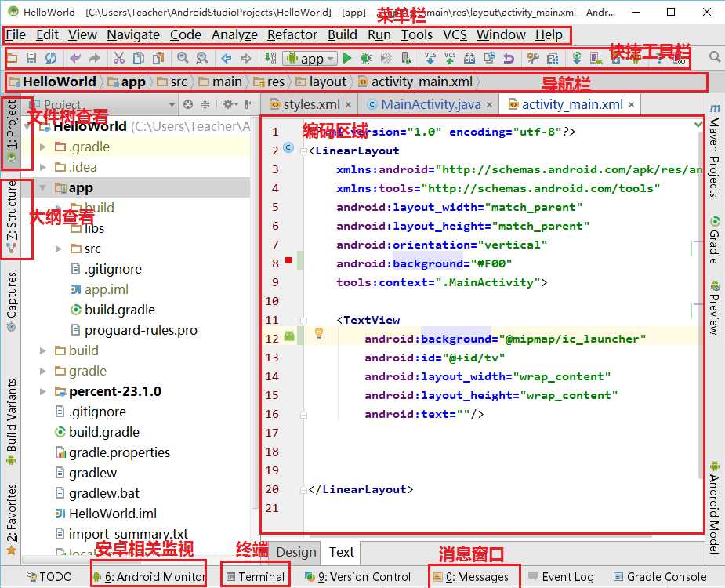Switch to the Design editor tab

click(296, 552)
